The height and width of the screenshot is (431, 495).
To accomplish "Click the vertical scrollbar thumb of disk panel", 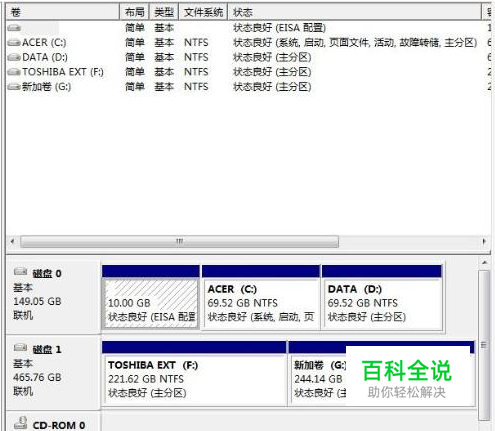I will point(484,345).
